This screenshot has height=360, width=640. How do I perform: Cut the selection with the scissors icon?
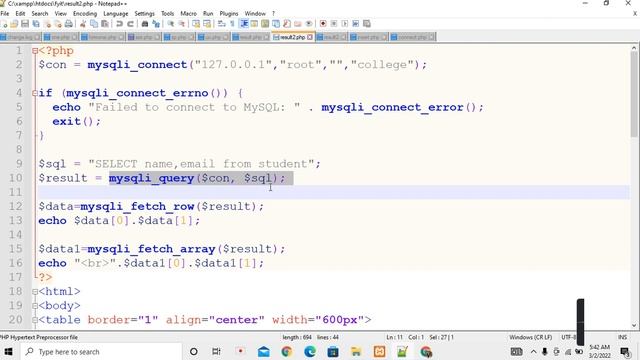pos(83,24)
